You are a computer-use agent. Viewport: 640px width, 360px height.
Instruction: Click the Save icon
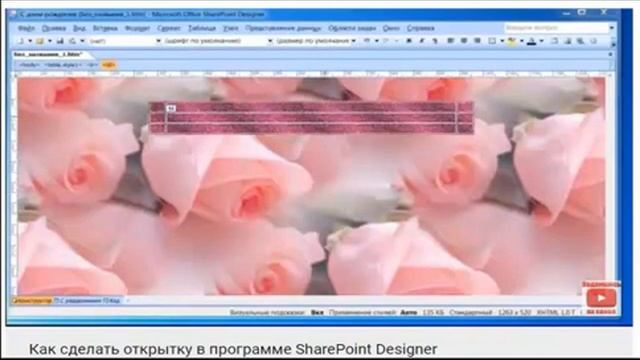pyautogui.click(x=60, y=41)
